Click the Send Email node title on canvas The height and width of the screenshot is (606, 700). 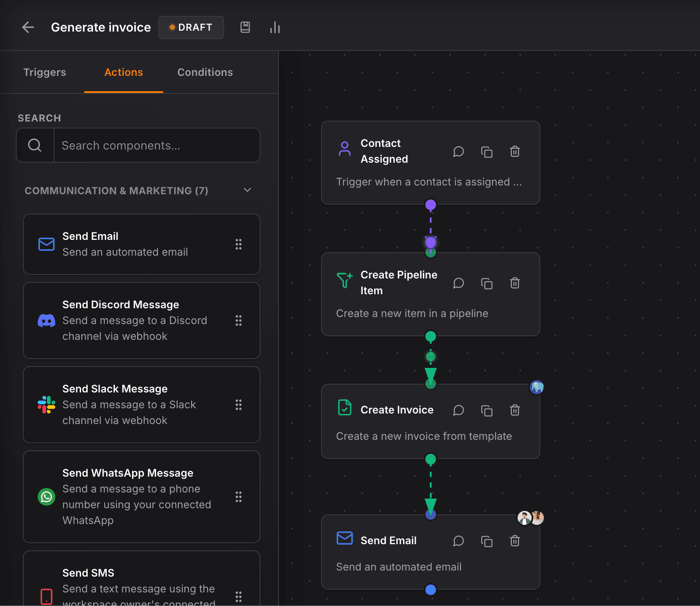click(x=389, y=541)
